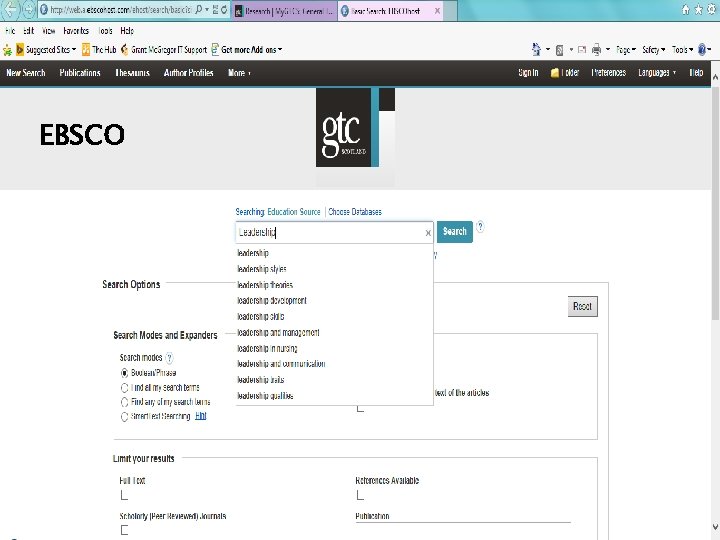The width and height of the screenshot is (720, 540).
Task: Tick the References Available checkbox
Action: 360,495
